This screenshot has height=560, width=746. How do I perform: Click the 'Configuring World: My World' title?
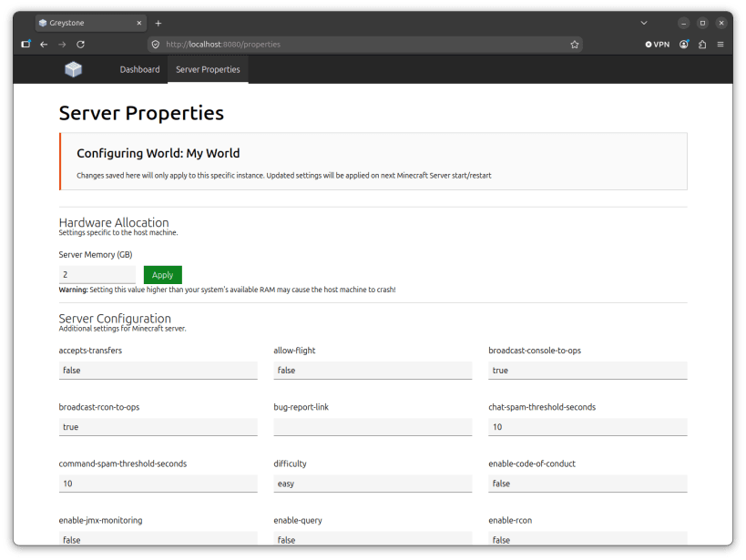click(x=158, y=153)
